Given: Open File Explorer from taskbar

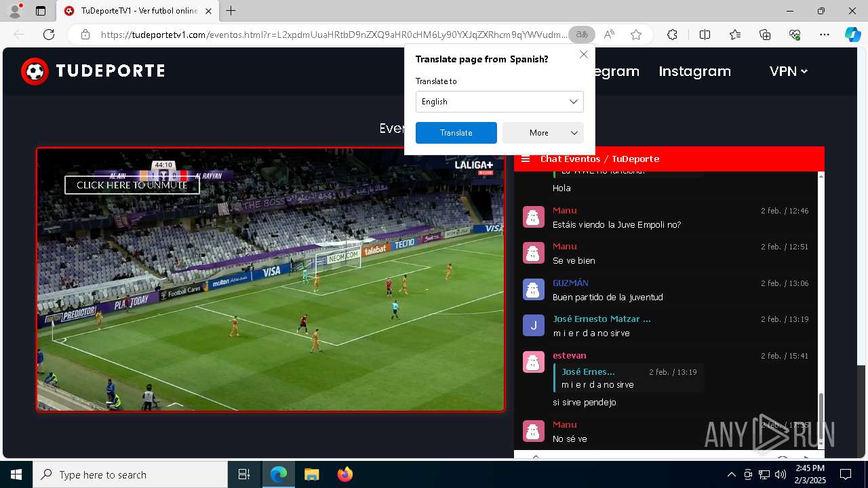Looking at the screenshot, I should pos(311,474).
